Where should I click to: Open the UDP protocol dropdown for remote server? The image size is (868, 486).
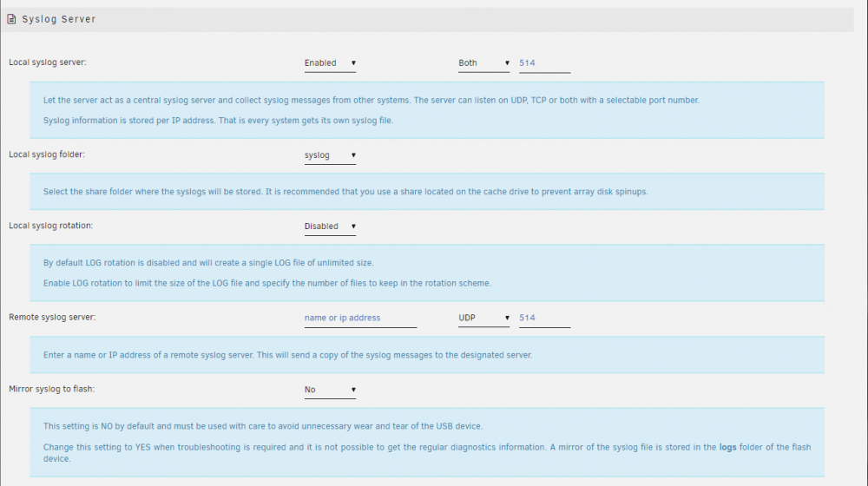483,319
